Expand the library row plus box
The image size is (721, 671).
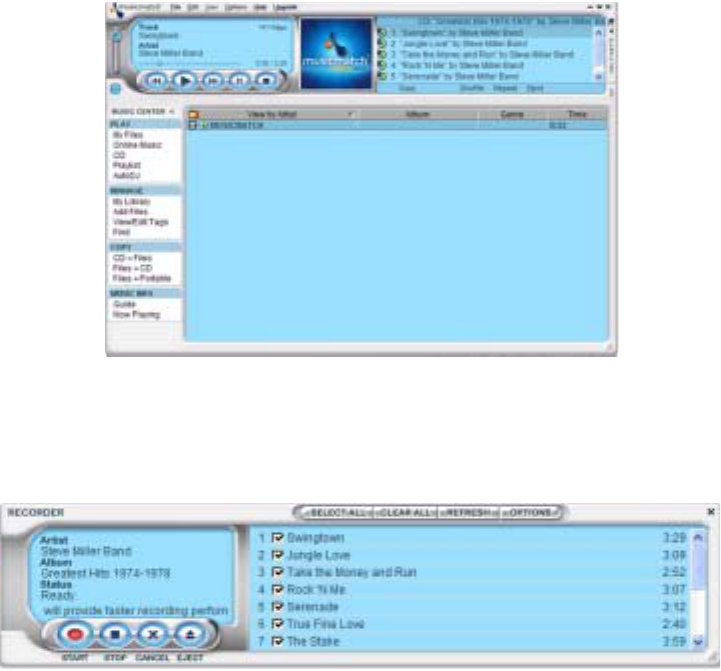click(193, 125)
